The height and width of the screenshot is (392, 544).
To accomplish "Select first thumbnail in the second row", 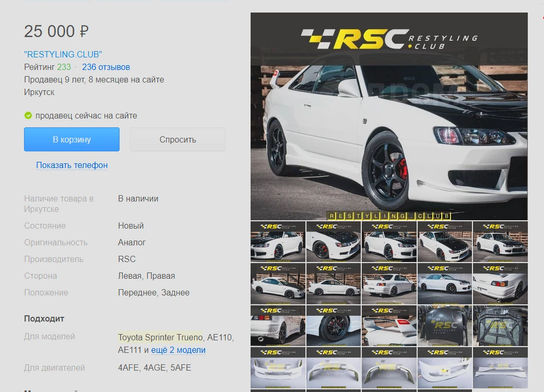I will pos(278,284).
